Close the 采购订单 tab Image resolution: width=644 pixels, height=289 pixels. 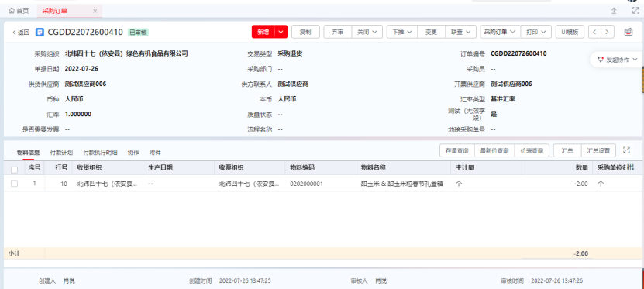(95, 12)
